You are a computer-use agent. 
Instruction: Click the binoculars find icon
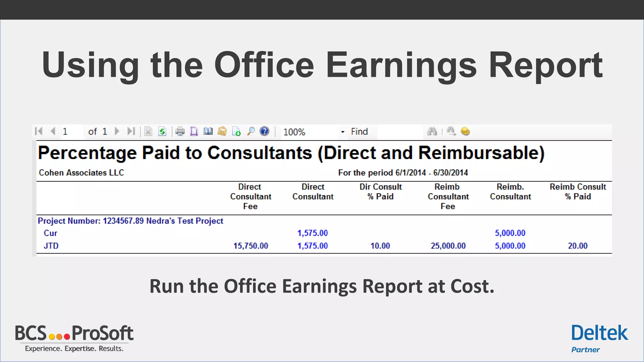432,131
